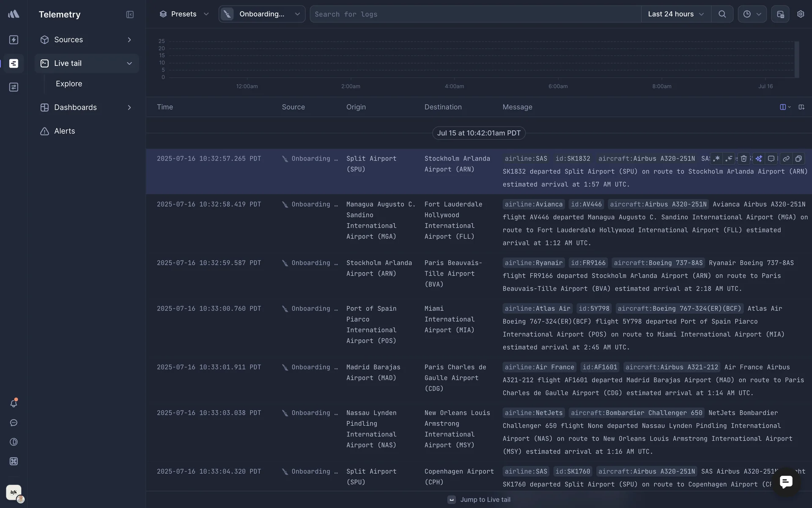Viewport: 812px width, 508px height.
Task: Click the duplicate/copy icon on first log row
Action: [798, 159]
